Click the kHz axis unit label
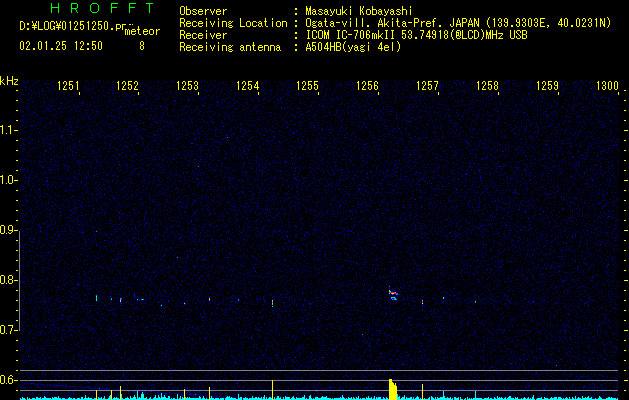This screenshot has width=629, height=400. (9, 81)
